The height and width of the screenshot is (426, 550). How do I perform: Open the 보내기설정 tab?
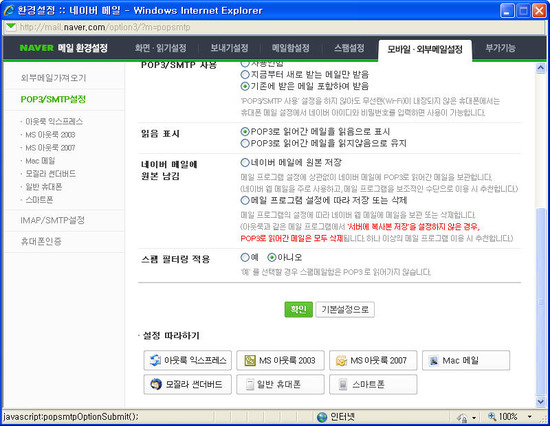click(x=229, y=48)
